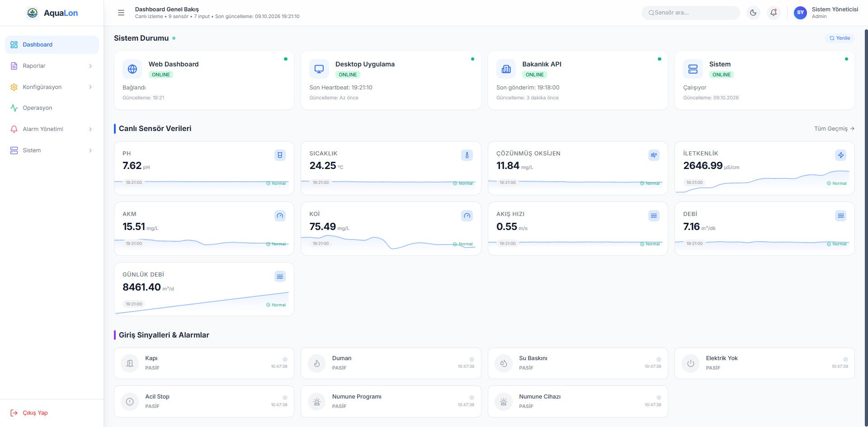The height and width of the screenshot is (427, 868).
Task: Click the AquaLon logo
Action: point(52,13)
